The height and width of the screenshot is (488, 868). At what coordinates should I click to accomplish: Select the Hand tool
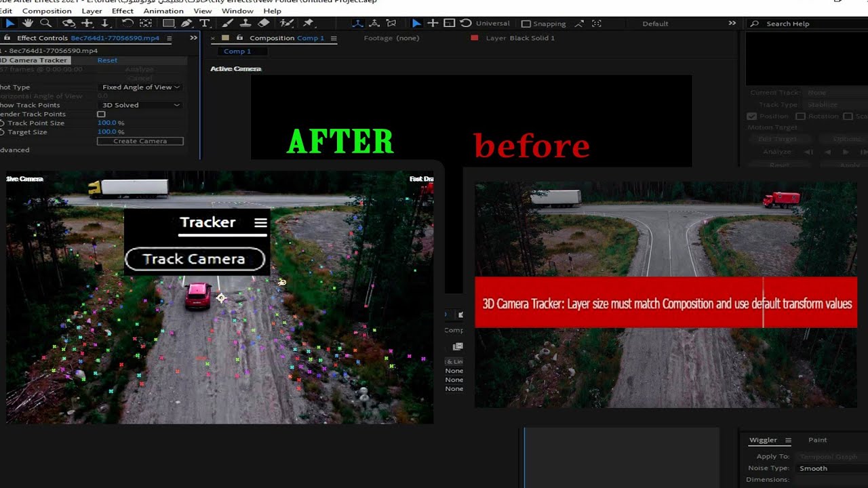coord(28,23)
